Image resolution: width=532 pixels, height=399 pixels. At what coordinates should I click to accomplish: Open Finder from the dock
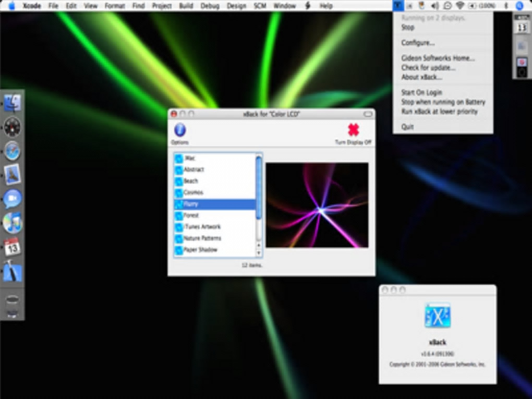[x=12, y=103]
